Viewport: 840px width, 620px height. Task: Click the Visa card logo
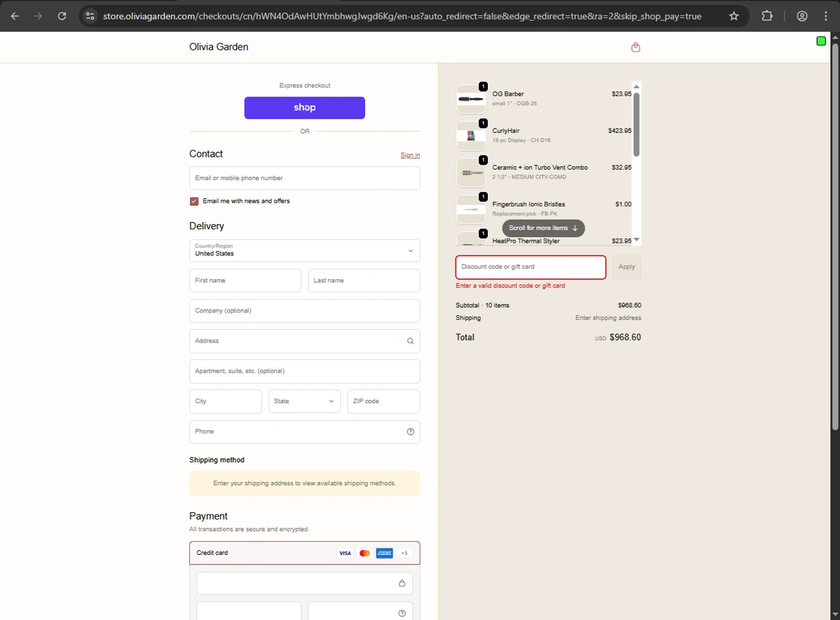pyautogui.click(x=345, y=553)
